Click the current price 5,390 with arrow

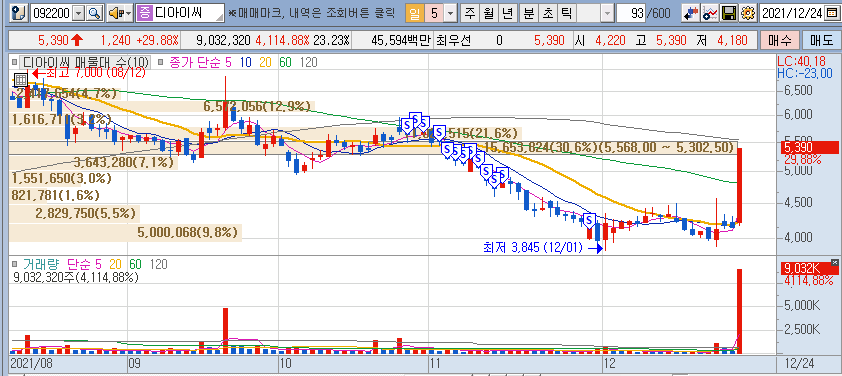pyautogui.click(x=60, y=40)
